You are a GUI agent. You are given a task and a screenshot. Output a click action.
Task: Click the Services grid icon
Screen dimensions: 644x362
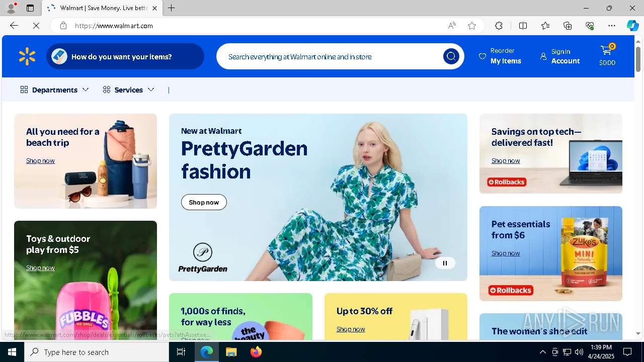(x=107, y=89)
